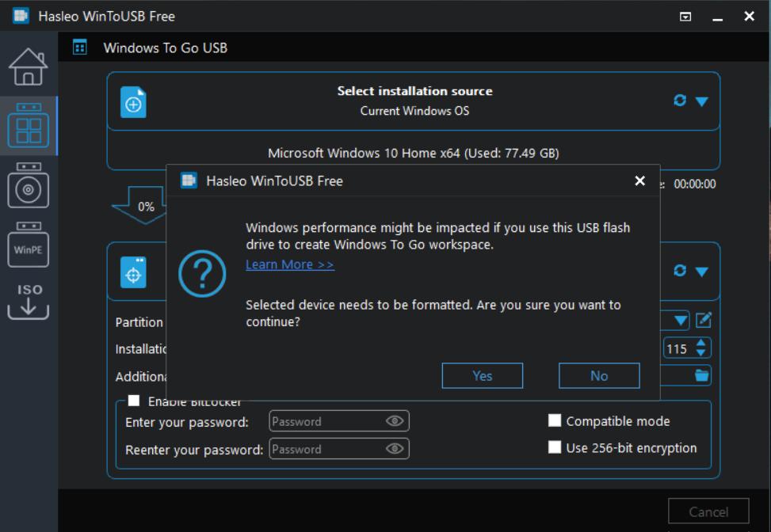The width and height of the screenshot is (771, 532).
Task: Open the Learn More link
Action: pos(290,264)
